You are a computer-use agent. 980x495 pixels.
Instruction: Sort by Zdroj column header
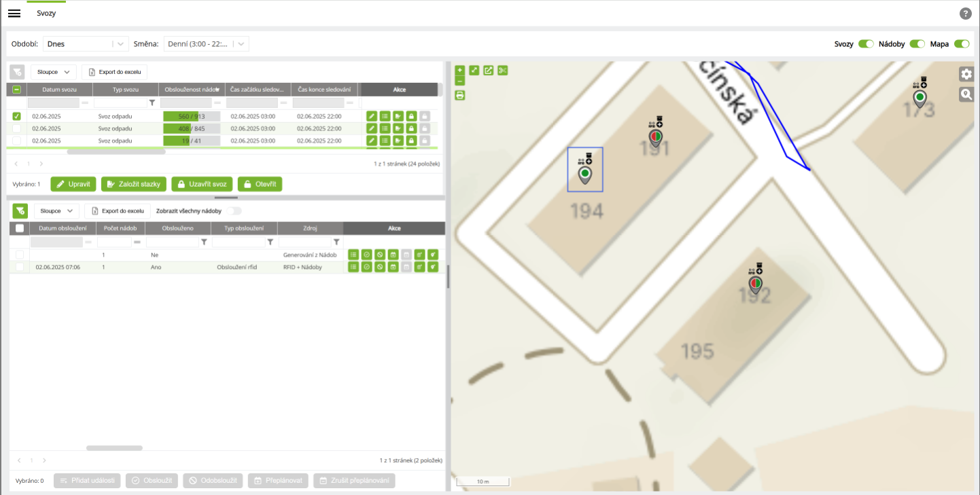click(x=311, y=228)
